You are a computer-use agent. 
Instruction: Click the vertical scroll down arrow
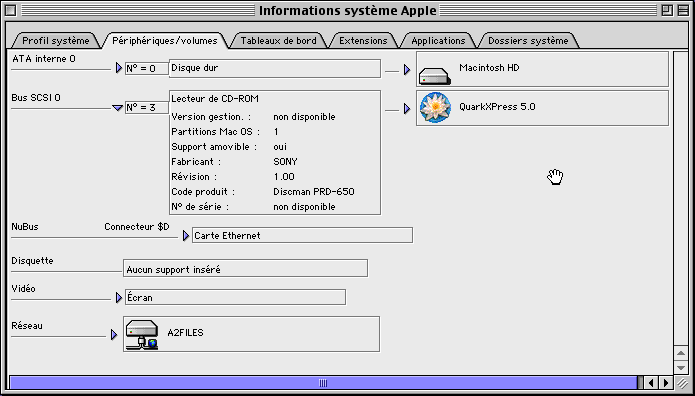(680, 367)
